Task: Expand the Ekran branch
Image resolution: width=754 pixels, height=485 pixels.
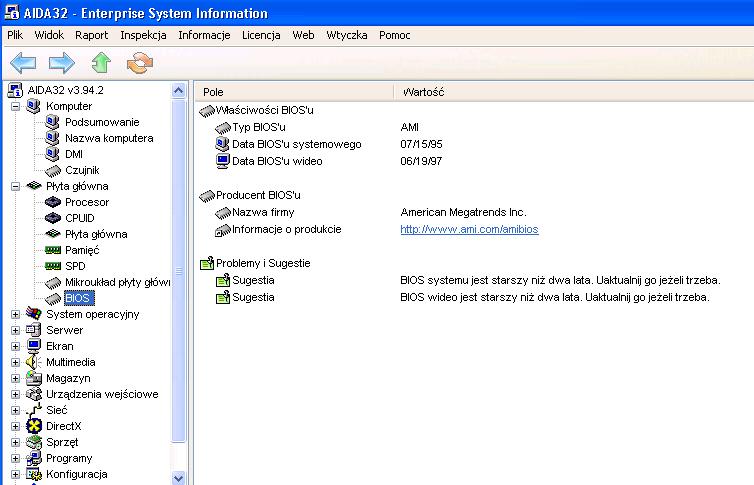Action: [15, 346]
